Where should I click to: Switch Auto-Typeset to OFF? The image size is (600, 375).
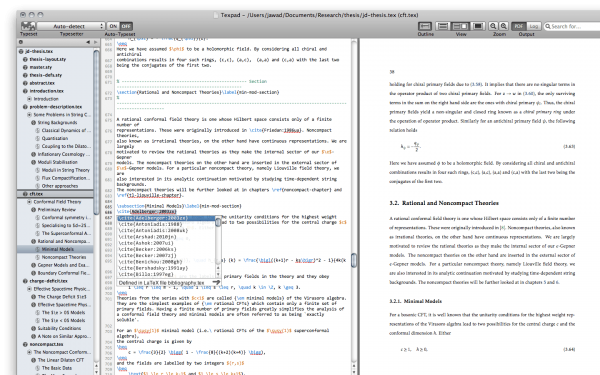point(126,26)
